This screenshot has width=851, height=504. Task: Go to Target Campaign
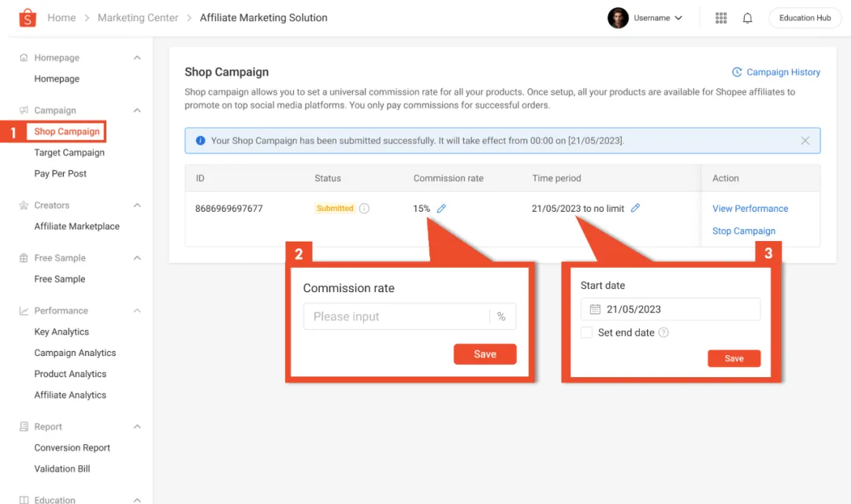[69, 153]
